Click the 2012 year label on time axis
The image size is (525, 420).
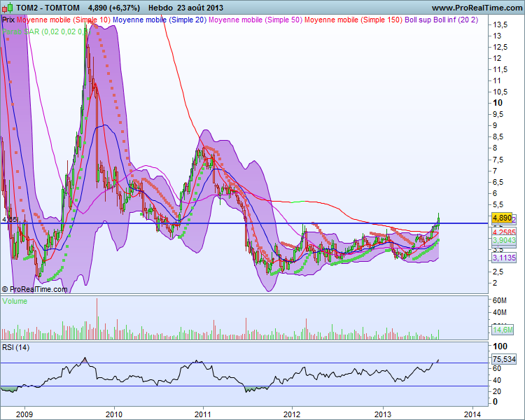tap(293, 414)
